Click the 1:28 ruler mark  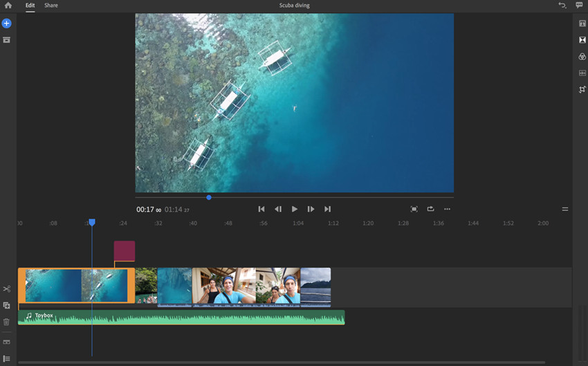click(x=403, y=223)
